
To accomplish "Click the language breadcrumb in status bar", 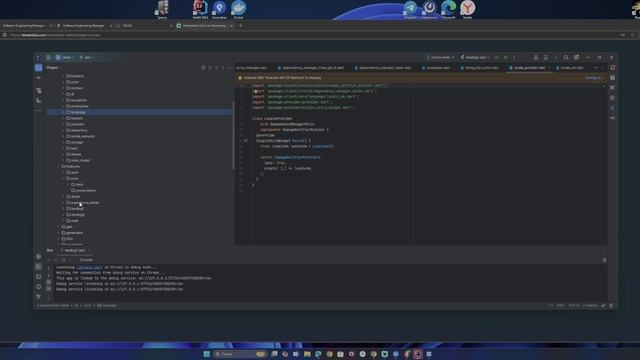I will point(107,305).
